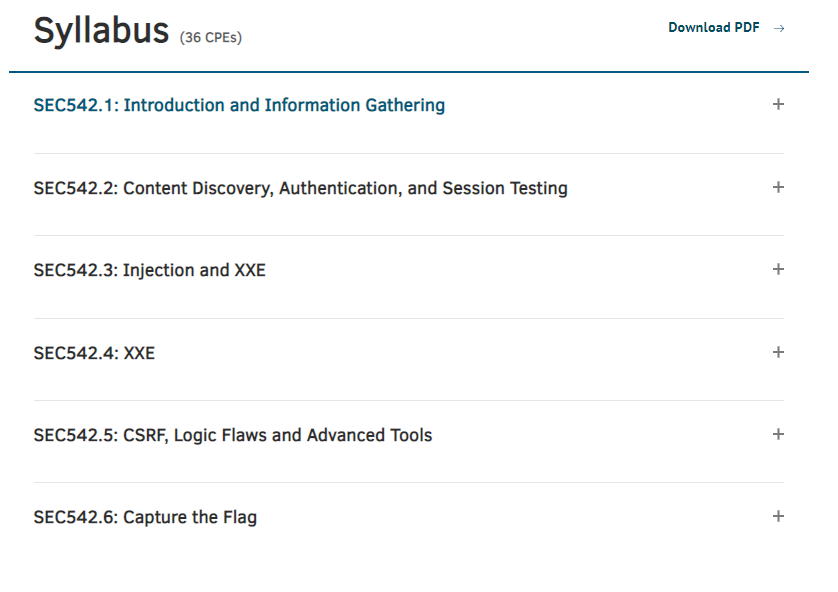
Task: Download the syllabus PDF
Action: [x=714, y=28]
